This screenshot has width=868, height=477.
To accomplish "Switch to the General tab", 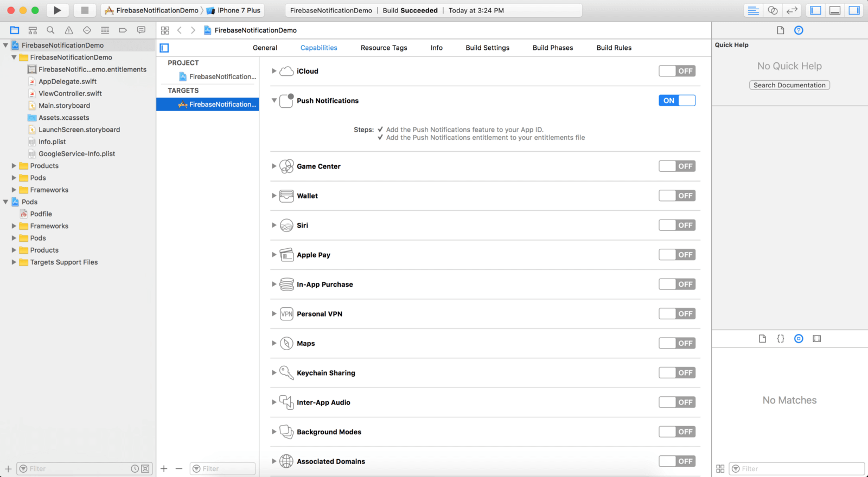I will tap(265, 48).
